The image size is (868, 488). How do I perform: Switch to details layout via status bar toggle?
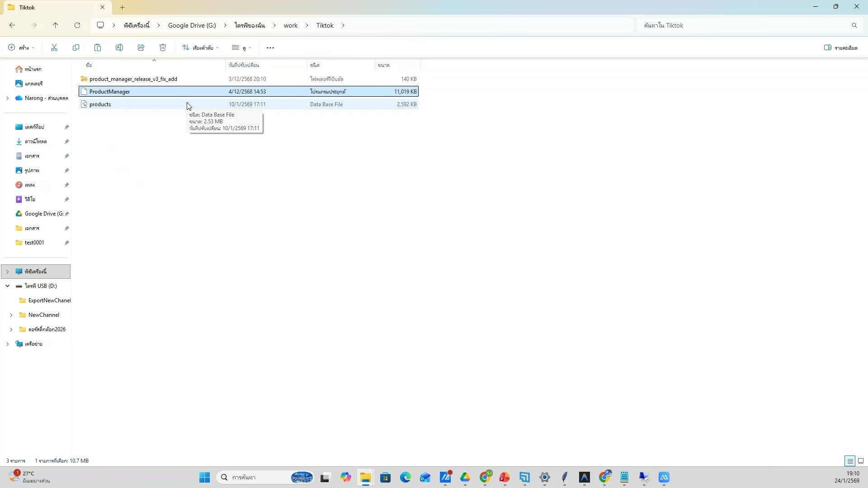pyautogui.click(x=849, y=460)
